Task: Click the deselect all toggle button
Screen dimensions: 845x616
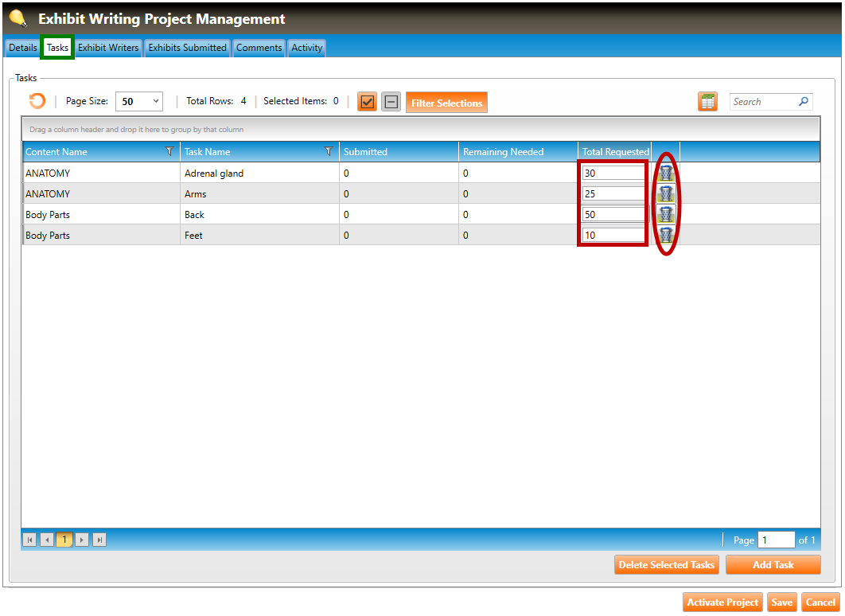Action: (391, 102)
